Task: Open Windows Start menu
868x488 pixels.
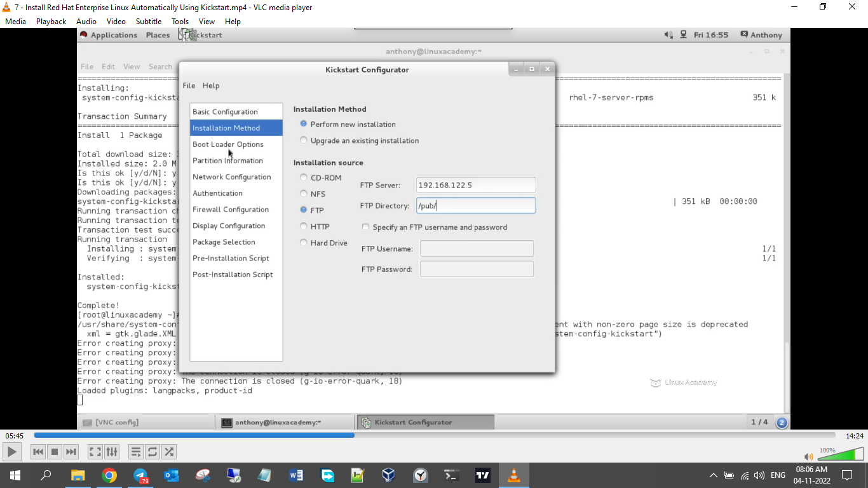Action: point(15,475)
